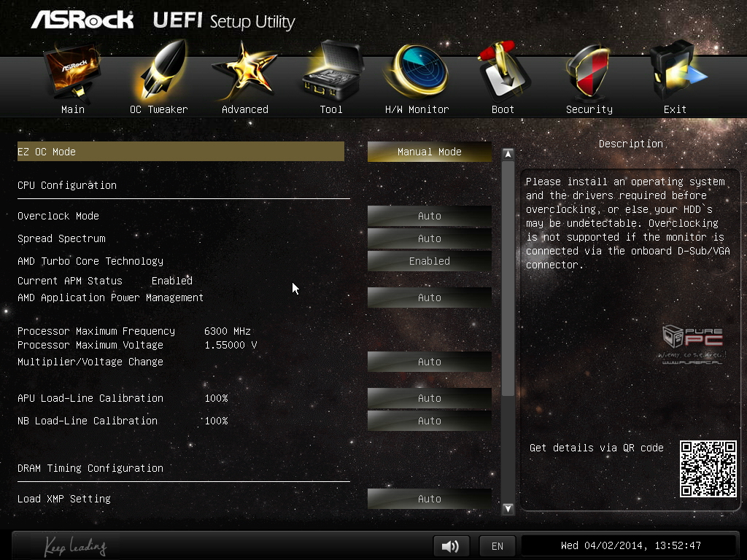Open AMD Application Power Management Auto dropdown

[429, 297]
